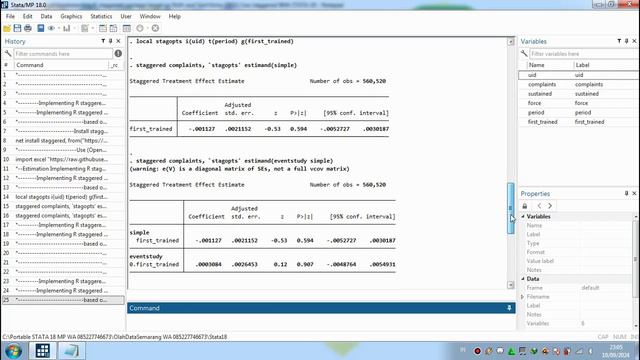Screen dimensions: 640x360
Task: Open the User menu
Action: pos(126,16)
